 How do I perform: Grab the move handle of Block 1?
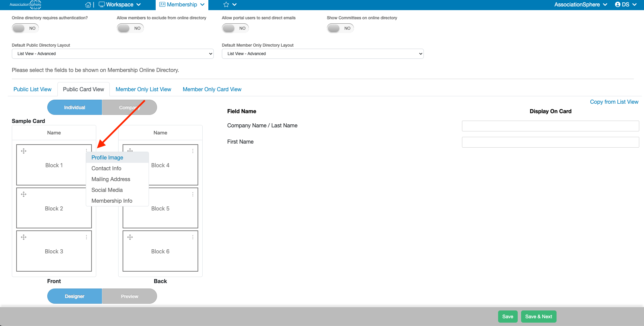(24, 151)
